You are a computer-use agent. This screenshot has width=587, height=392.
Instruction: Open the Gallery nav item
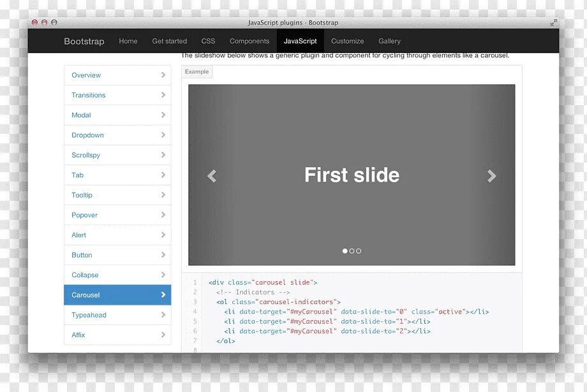(389, 41)
